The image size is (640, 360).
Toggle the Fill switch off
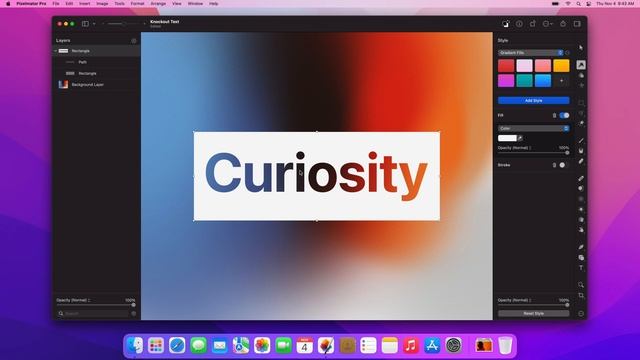[x=564, y=116]
